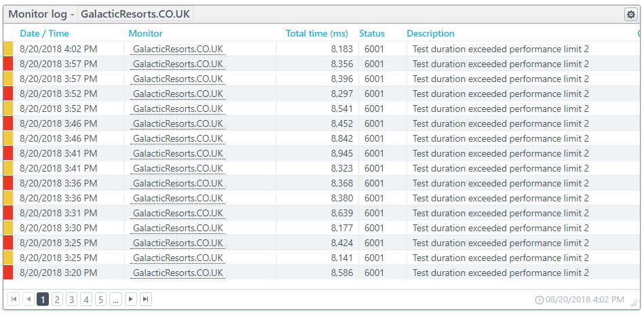Screen dimensions: 644x316
Task: Open the tile settings gear icon
Action: [x=630, y=14]
